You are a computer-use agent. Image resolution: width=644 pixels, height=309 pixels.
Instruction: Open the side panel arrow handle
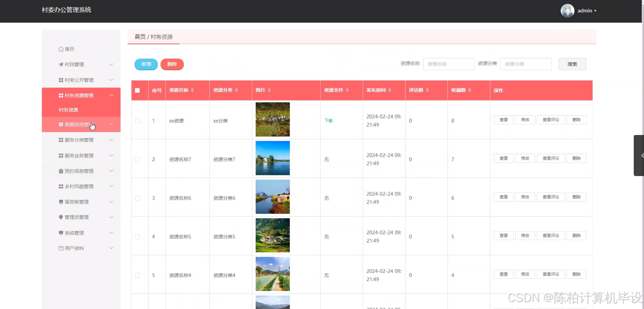pyautogui.click(x=639, y=156)
